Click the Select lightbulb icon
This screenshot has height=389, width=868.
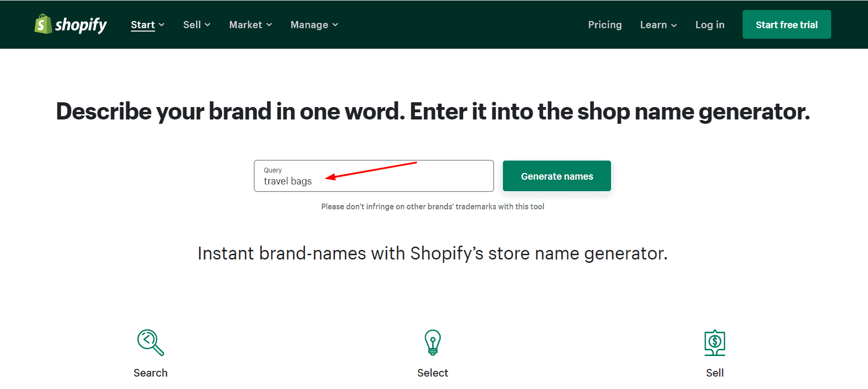tap(433, 343)
